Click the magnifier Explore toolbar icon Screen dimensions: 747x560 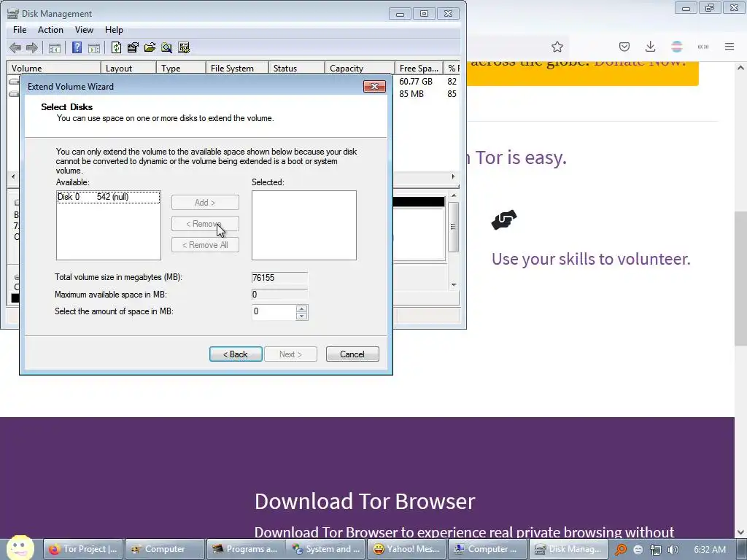click(166, 47)
